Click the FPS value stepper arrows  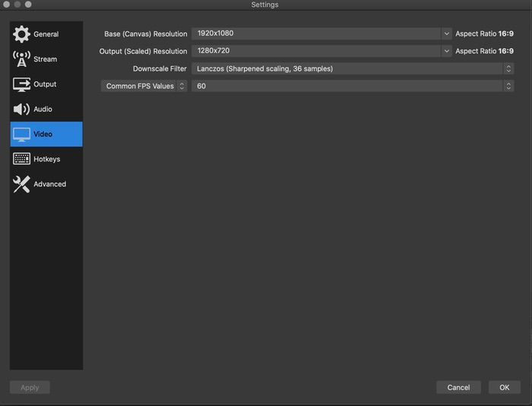tap(508, 86)
